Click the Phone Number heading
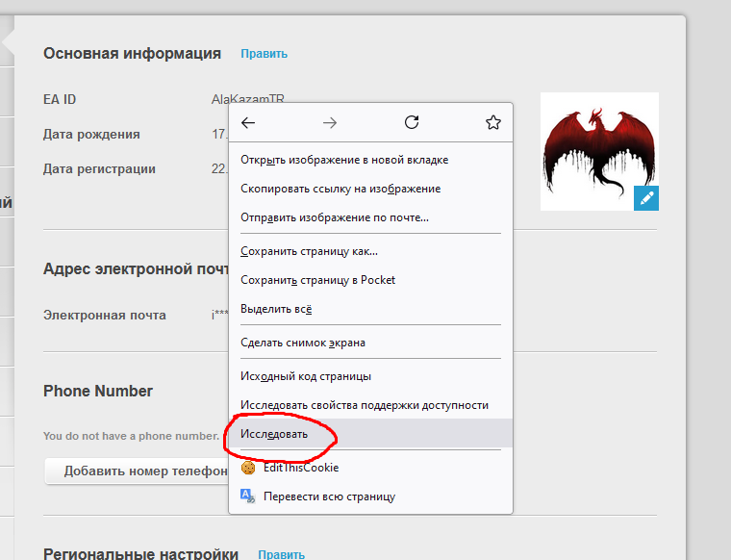 [98, 391]
